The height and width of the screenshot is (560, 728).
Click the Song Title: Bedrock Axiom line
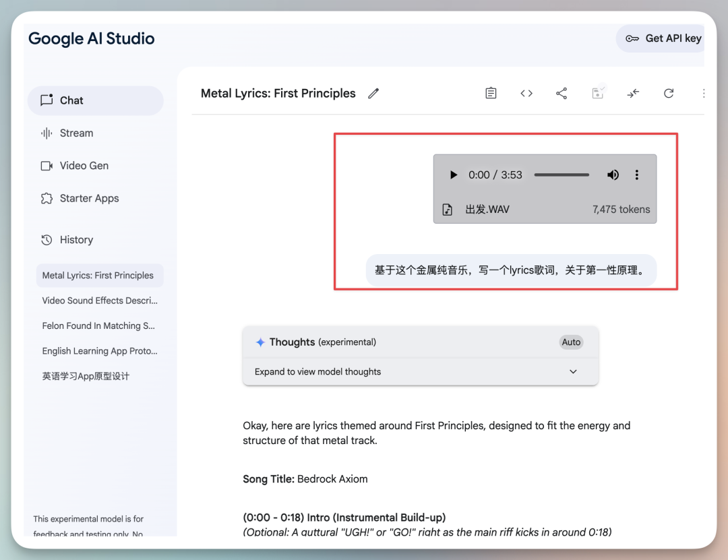click(x=305, y=479)
